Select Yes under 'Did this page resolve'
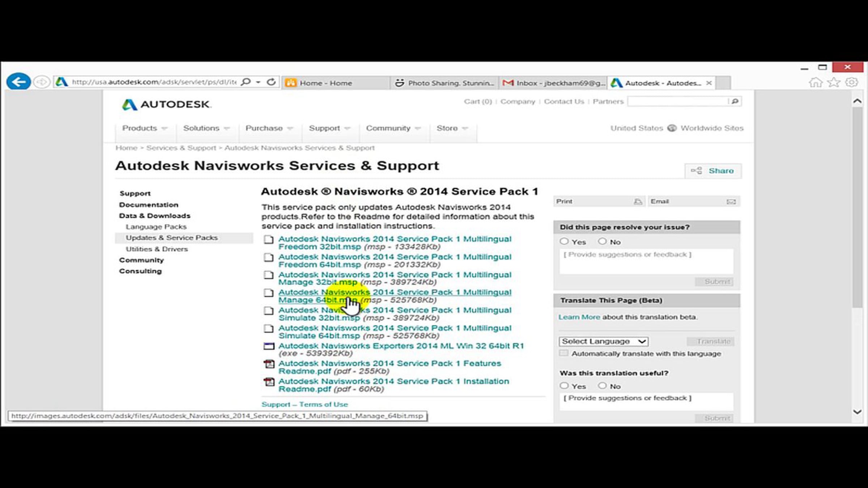 coord(564,241)
